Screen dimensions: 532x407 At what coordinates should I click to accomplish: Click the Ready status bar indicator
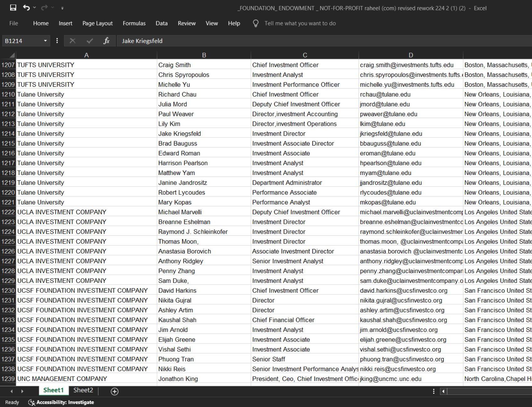(x=12, y=402)
